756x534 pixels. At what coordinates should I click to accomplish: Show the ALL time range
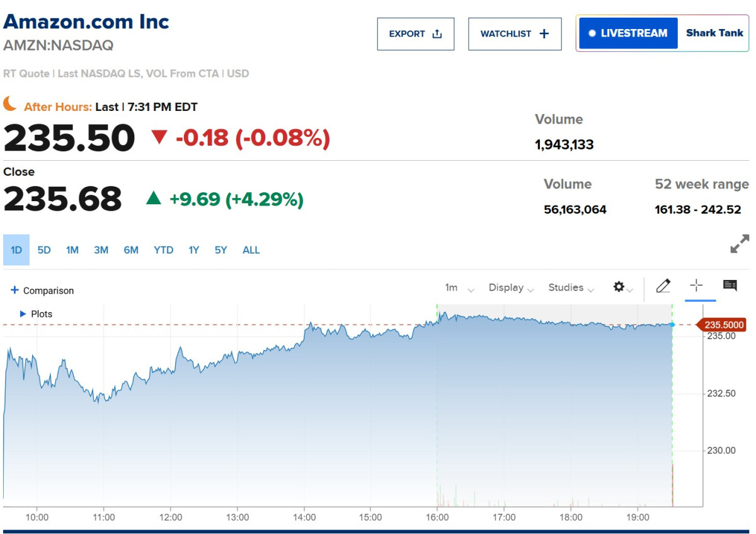tap(251, 250)
